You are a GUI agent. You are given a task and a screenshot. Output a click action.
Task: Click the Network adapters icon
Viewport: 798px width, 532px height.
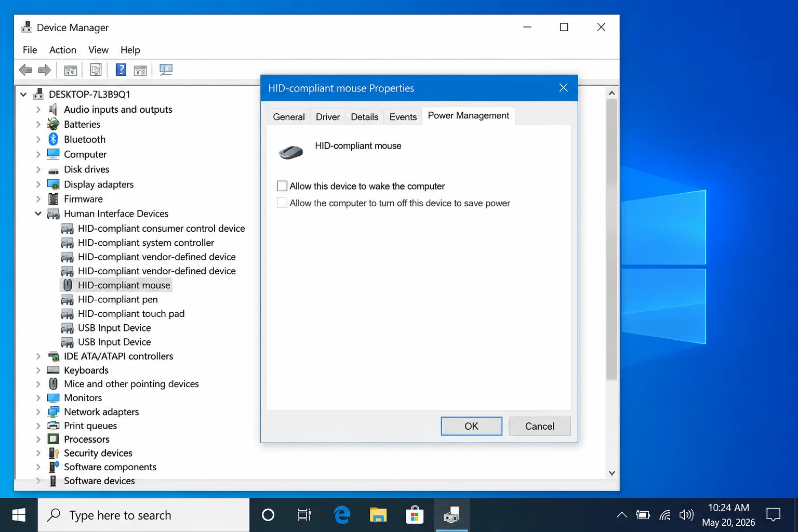[x=53, y=411]
